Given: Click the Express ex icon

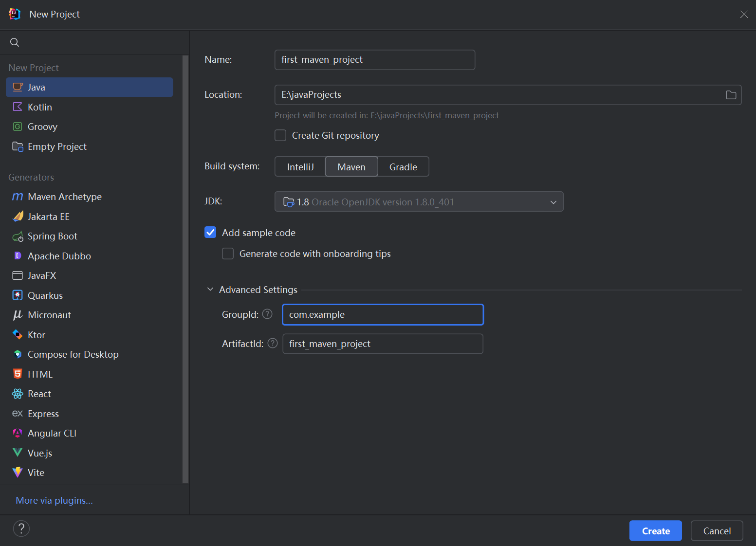Looking at the screenshot, I should click(x=18, y=413).
